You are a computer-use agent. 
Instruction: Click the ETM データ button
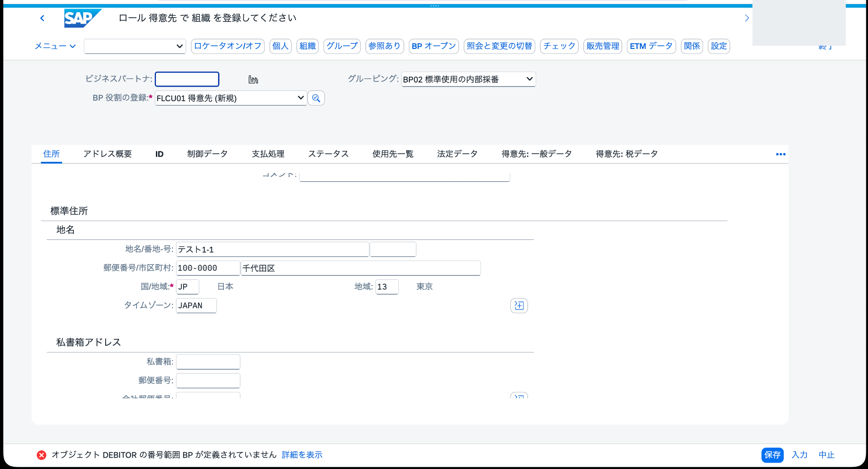651,46
